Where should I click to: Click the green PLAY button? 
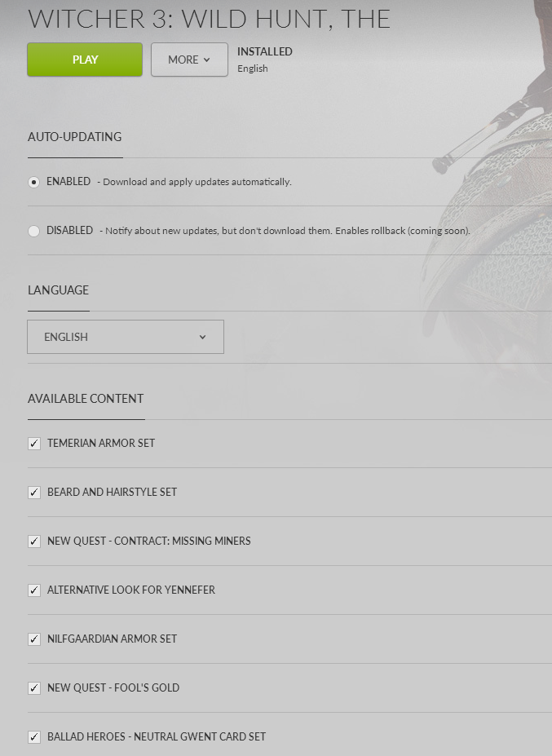click(85, 60)
